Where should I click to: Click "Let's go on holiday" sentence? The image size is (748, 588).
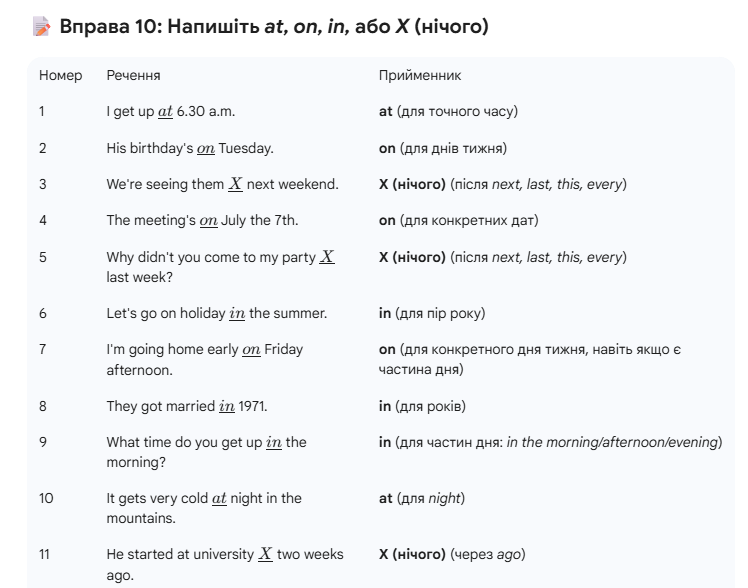tap(216, 313)
